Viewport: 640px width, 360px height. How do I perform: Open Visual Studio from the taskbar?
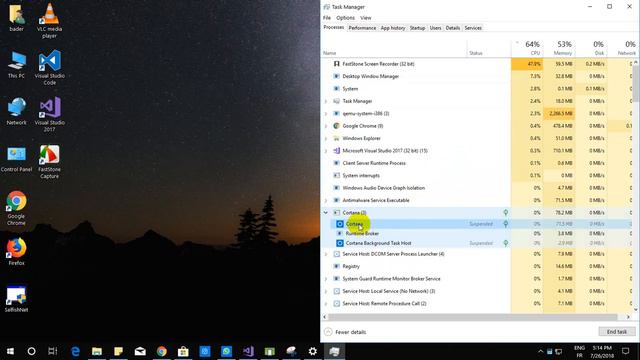pyautogui.click(x=248, y=351)
